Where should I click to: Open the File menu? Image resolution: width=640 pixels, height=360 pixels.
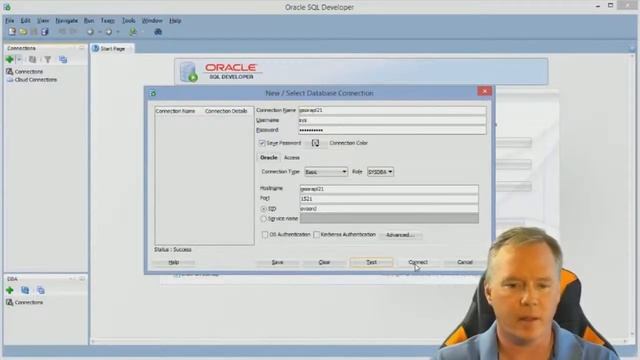click(10, 20)
